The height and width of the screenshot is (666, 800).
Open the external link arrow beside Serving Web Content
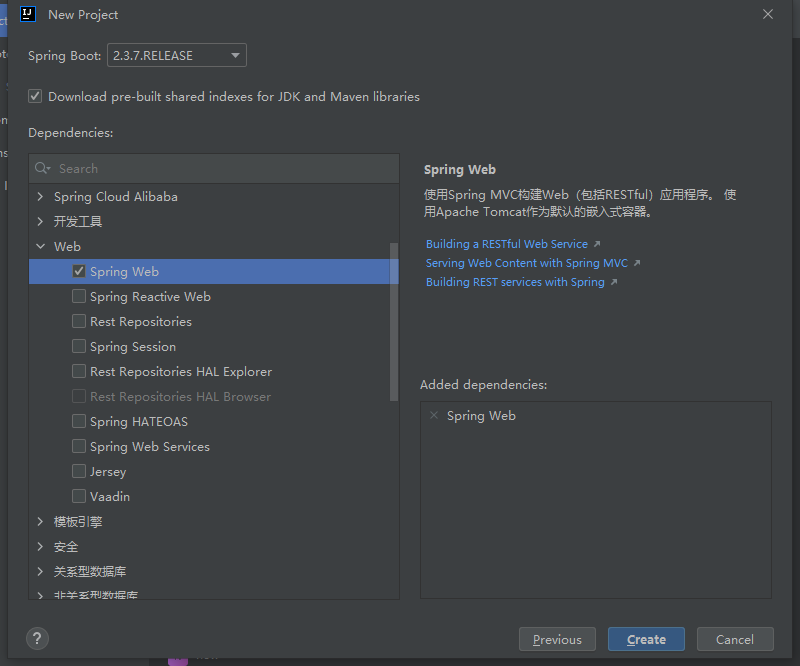click(637, 263)
